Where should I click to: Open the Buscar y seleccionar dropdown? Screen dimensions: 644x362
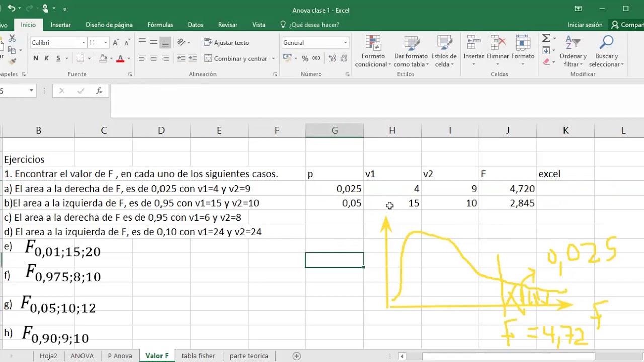(606, 50)
